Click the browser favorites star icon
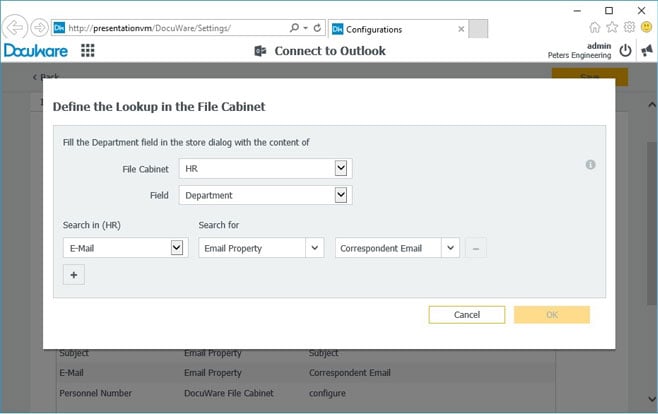 point(612,27)
